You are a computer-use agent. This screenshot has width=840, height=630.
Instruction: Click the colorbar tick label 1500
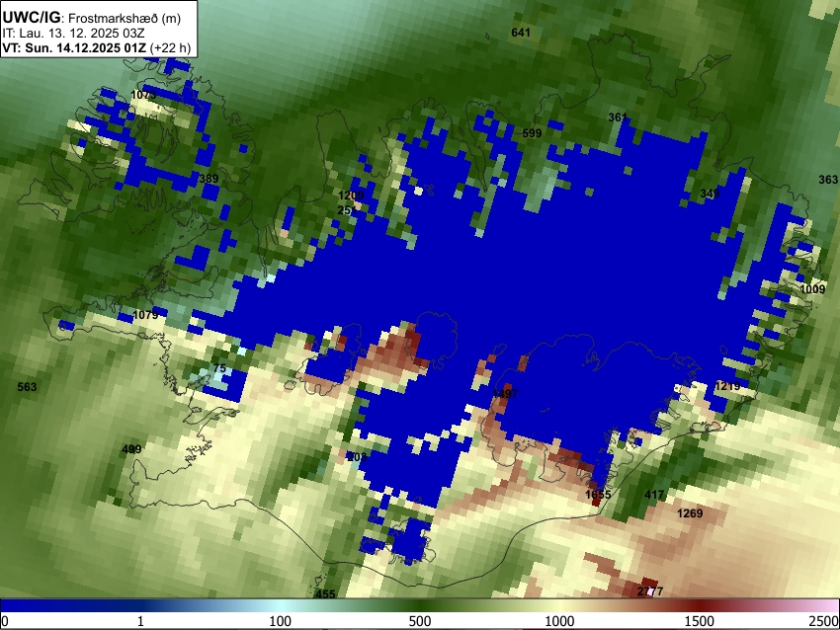(700, 621)
